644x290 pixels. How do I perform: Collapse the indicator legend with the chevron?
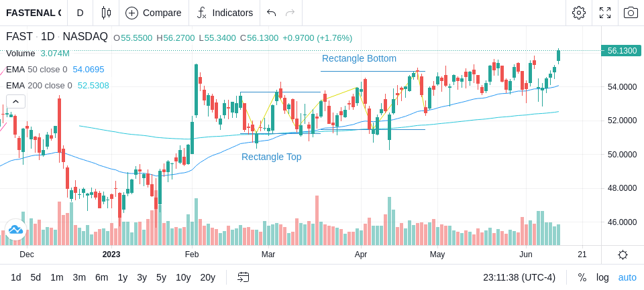tap(15, 101)
